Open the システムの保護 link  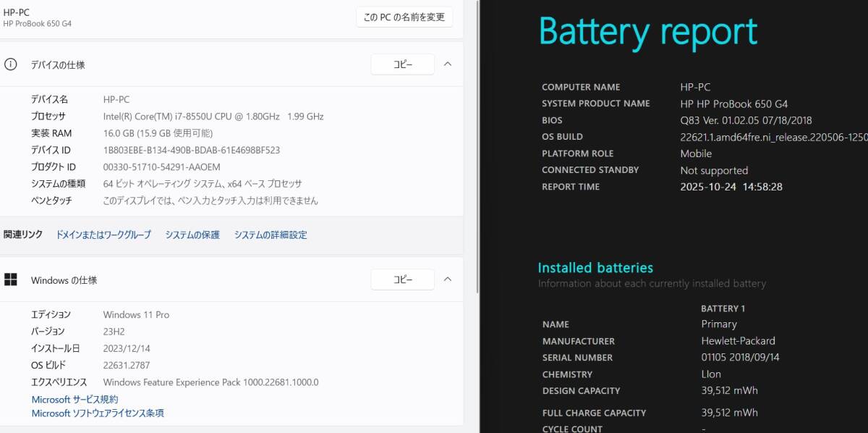(192, 235)
